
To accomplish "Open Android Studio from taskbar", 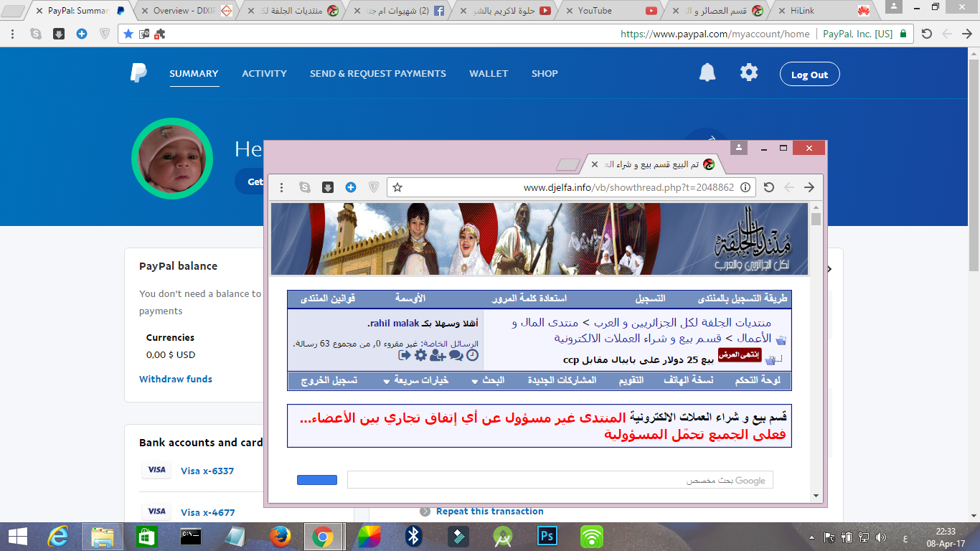I will click(503, 537).
